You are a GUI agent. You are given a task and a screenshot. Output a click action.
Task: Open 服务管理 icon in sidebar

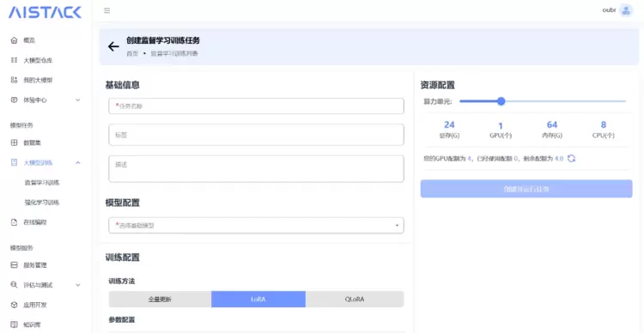pos(14,265)
